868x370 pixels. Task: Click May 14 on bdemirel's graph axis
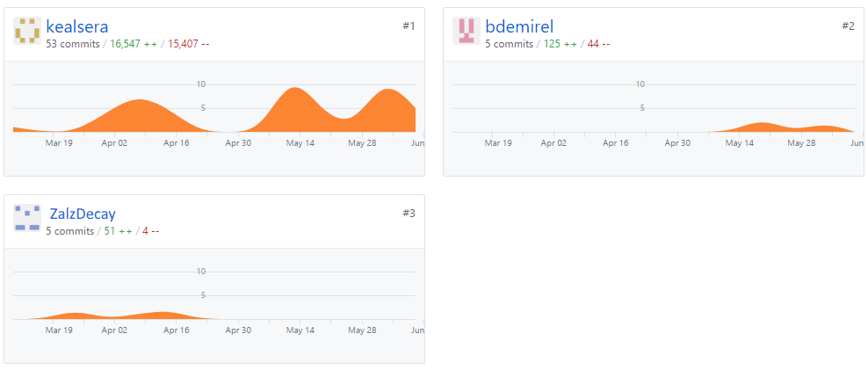(740, 143)
